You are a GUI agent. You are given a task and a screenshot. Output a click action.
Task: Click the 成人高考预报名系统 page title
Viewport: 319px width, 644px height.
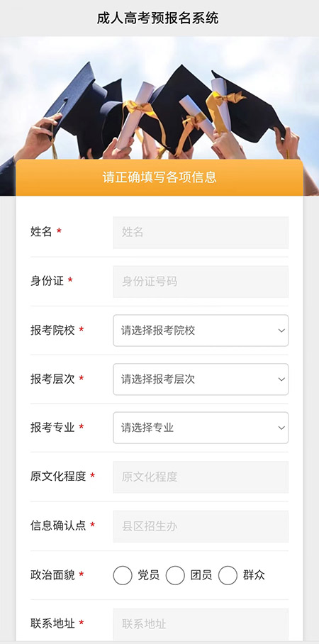coord(158,18)
